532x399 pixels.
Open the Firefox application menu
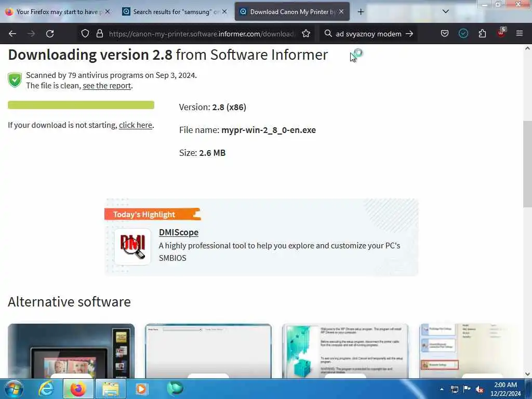tap(520, 34)
